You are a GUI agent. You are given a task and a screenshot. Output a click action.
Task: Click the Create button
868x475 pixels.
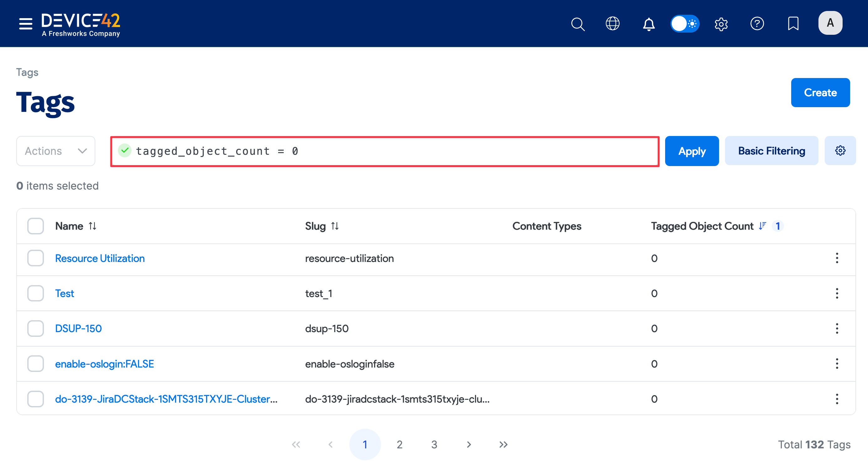point(820,92)
